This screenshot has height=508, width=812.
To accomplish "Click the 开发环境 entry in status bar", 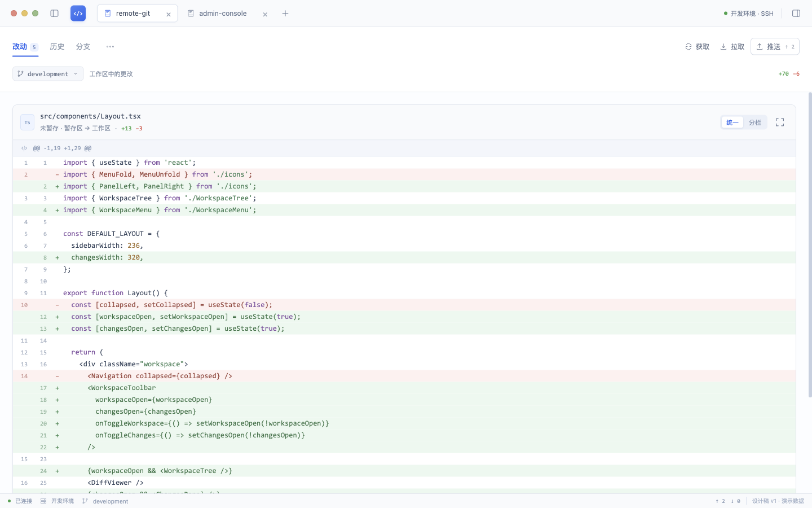I will coord(57,501).
